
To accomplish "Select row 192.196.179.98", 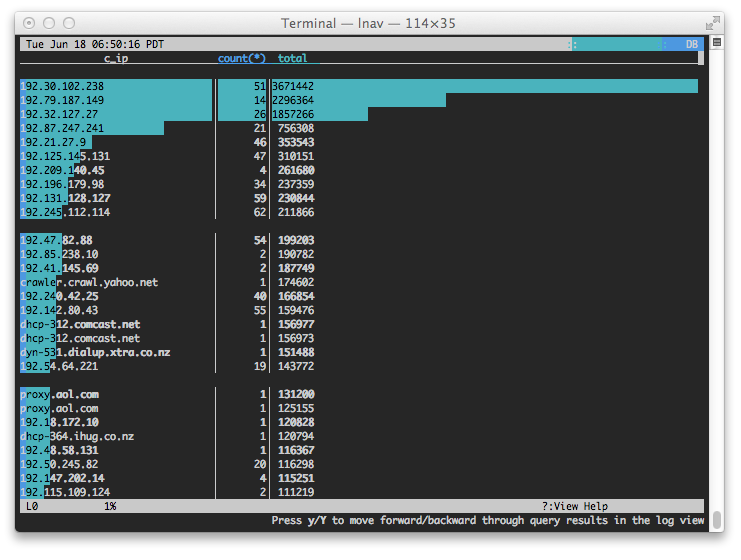I will click(359, 184).
